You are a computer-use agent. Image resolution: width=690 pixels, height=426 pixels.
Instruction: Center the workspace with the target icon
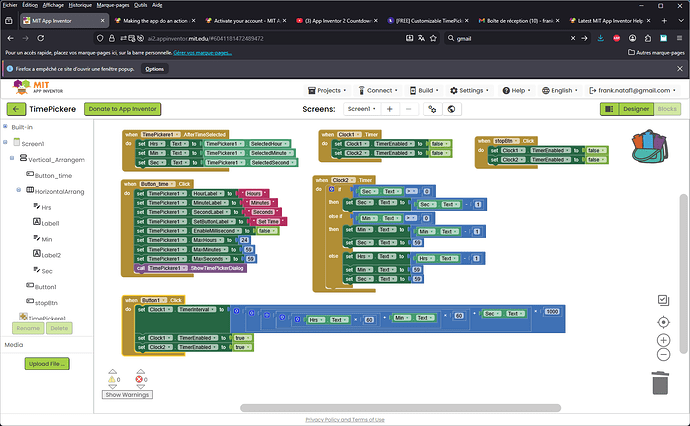point(663,322)
